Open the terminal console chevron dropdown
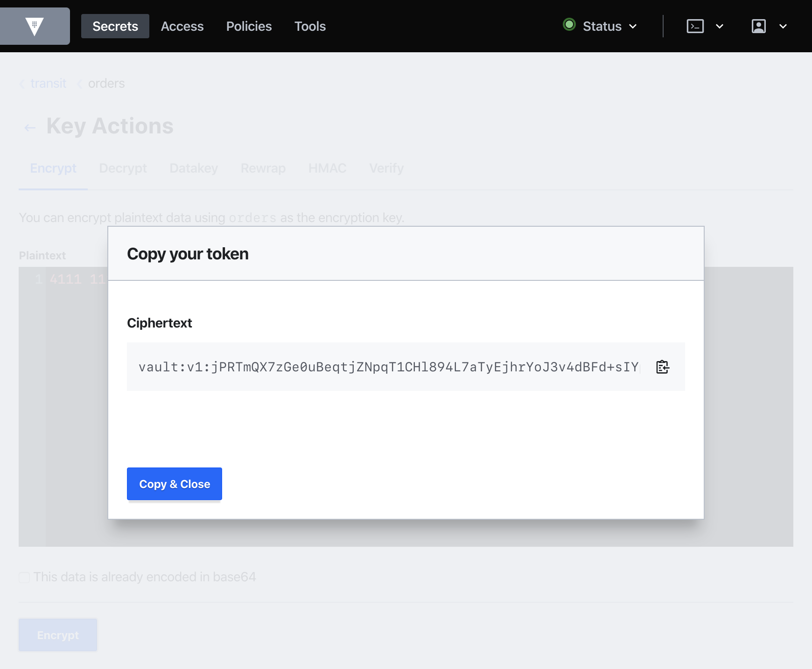 coord(720,27)
